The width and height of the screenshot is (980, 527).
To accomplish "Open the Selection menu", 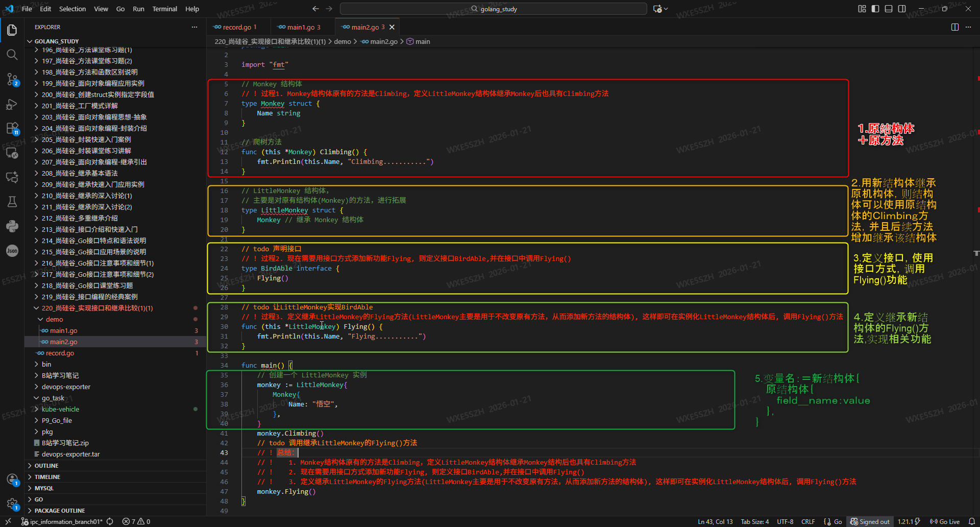I will [x=72, y=9].
